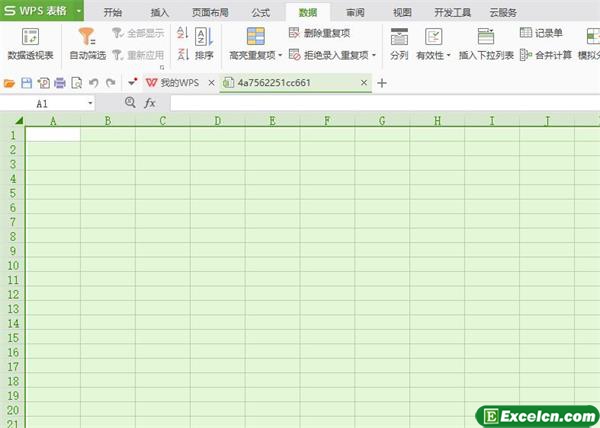Select row 18 header
Screen dimensions: 600x428
[x=13, y=381]
